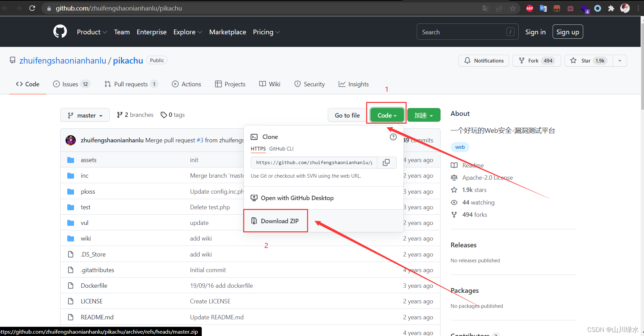Click the Clone help question mark icon

(393, 137)
